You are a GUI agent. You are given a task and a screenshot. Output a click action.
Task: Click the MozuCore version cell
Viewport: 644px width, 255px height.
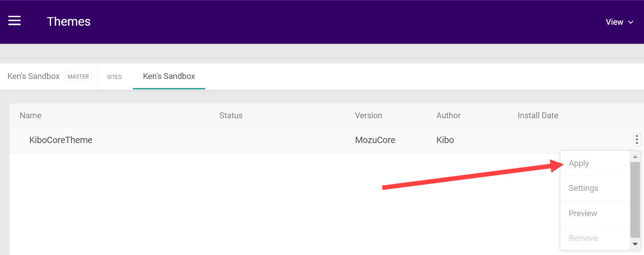click(375, 140)
